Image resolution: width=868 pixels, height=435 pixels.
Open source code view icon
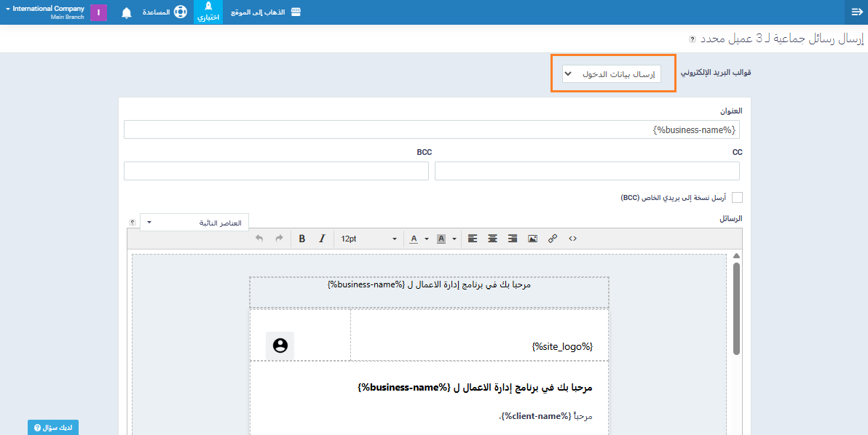click(x=572, y=239)
